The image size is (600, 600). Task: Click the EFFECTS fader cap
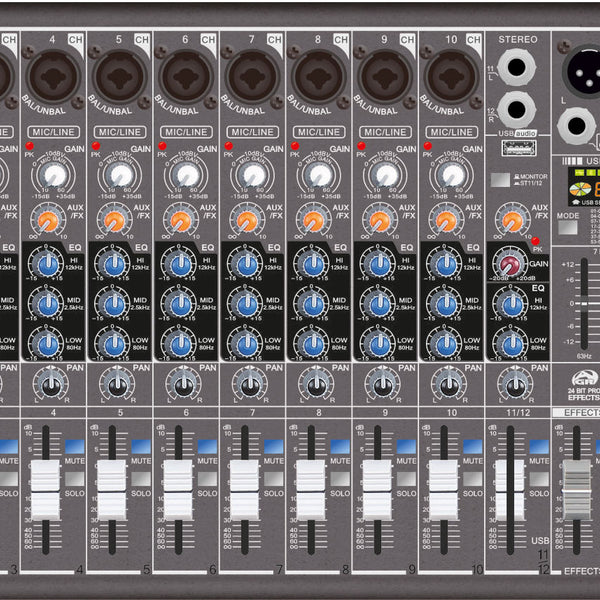(x=577, y=490)
